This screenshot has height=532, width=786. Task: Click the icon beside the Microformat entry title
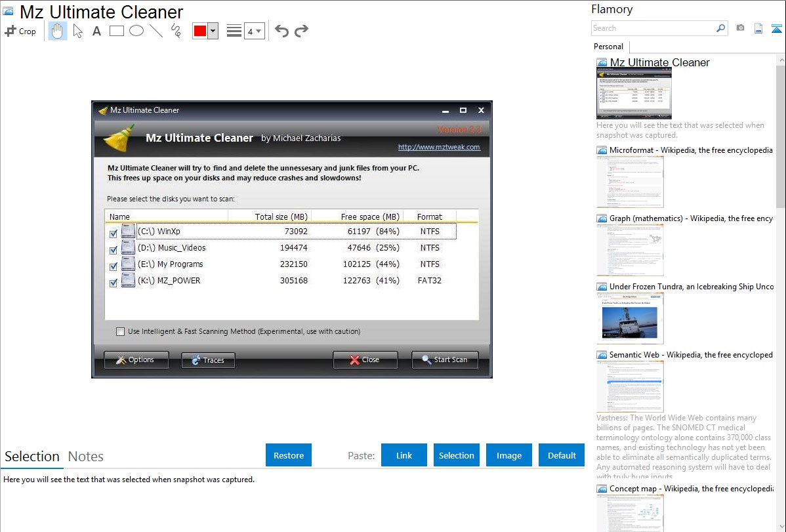coord(602,150)
